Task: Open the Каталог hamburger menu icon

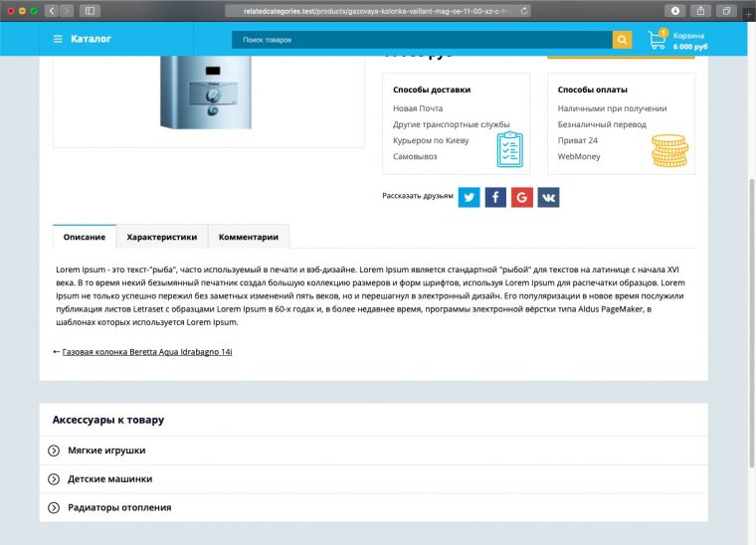Action: (x=58, y=39)
